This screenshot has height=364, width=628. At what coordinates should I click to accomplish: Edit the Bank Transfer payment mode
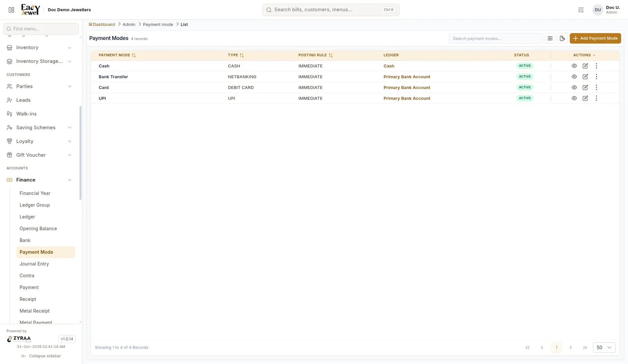point(585,77)
